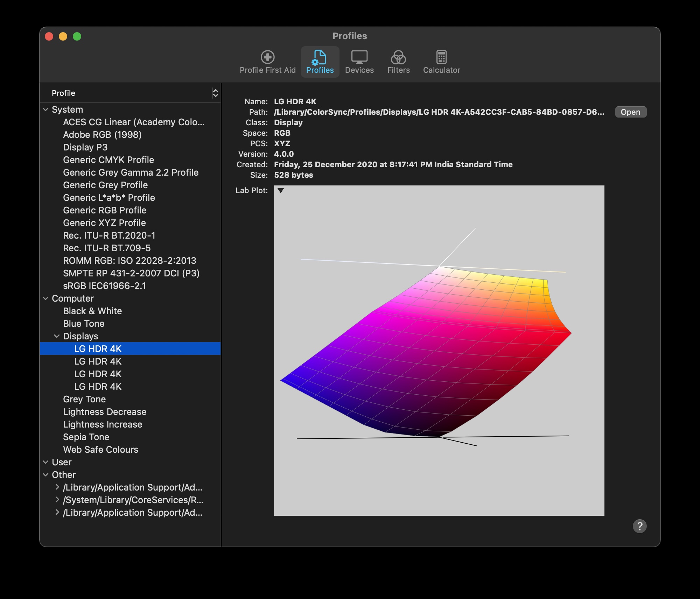Toggle Profile column sort arrows
Screen dimensions: 700x599
[x=216, y=93]
